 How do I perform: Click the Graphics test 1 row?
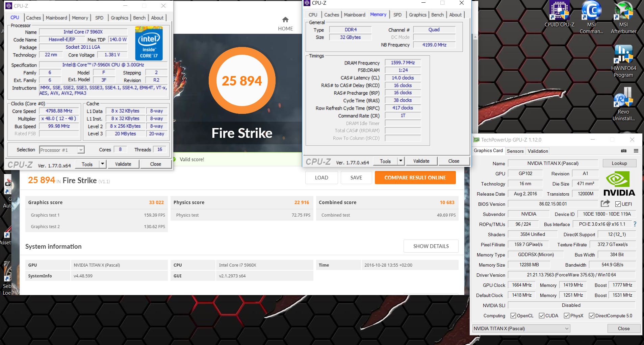click(x=97, y=215)
